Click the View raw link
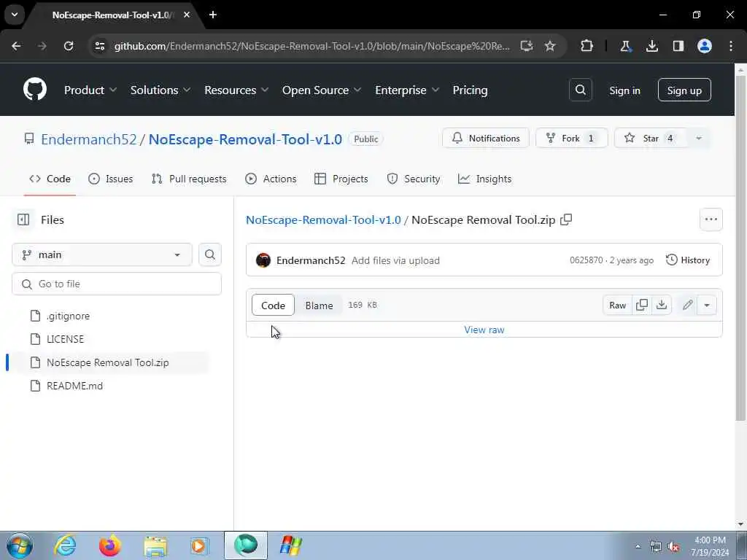 coord(484,330)
